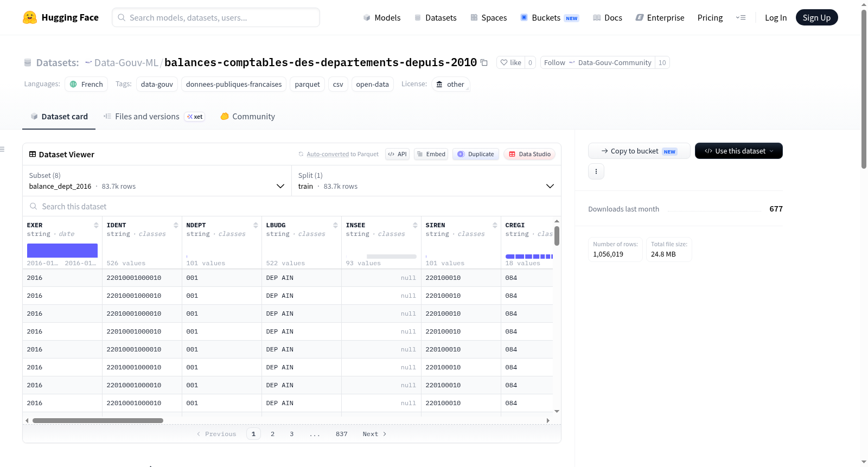Click the page vertical scrollbar
Viewport: 868px width, 467px height.
864,89
